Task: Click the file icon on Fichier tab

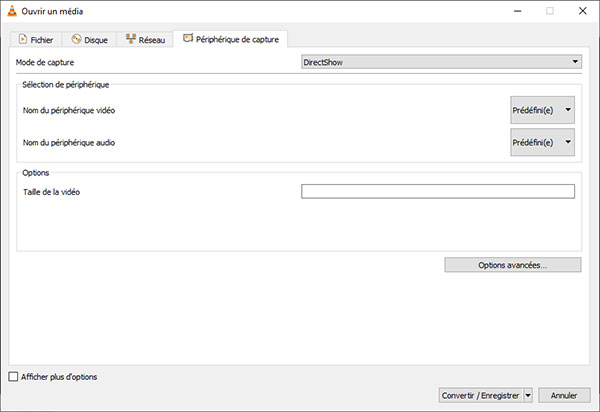Action: click(24, 39)
